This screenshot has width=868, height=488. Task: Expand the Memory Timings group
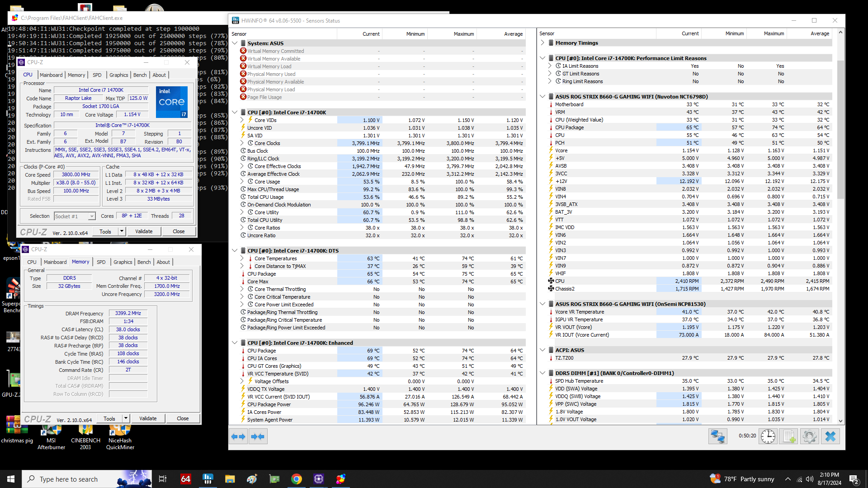pyautogui.click(x=542, y=43)
